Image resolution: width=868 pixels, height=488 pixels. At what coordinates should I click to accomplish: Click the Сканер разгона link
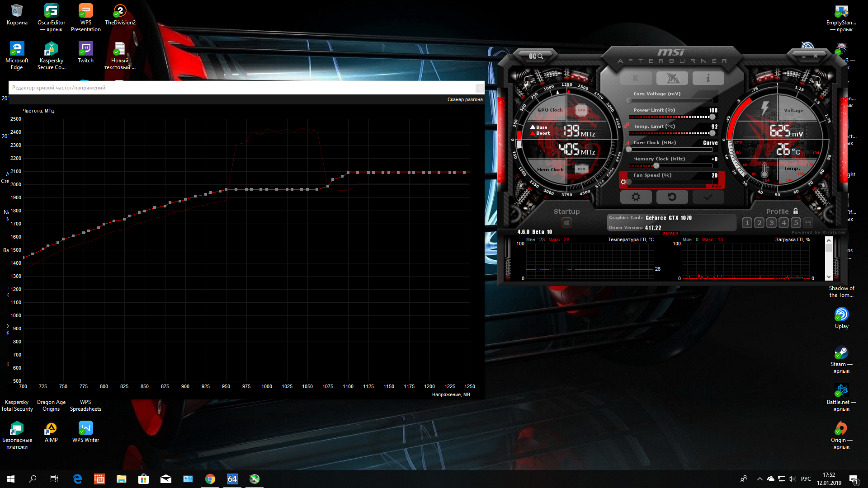[465, 99]
